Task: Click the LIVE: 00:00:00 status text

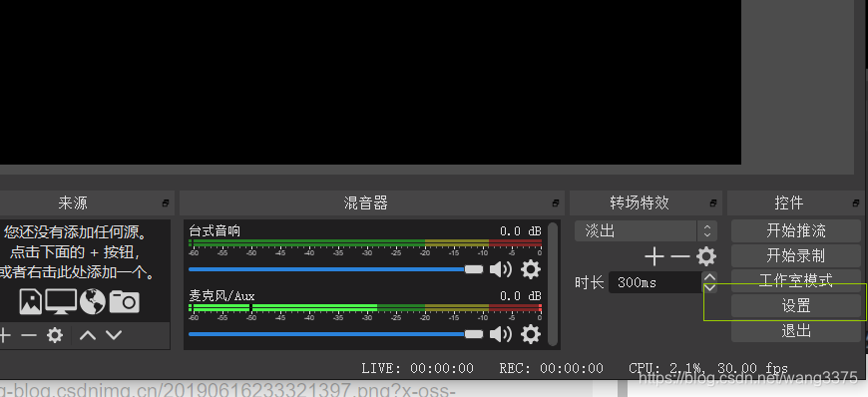Action: 417,368
